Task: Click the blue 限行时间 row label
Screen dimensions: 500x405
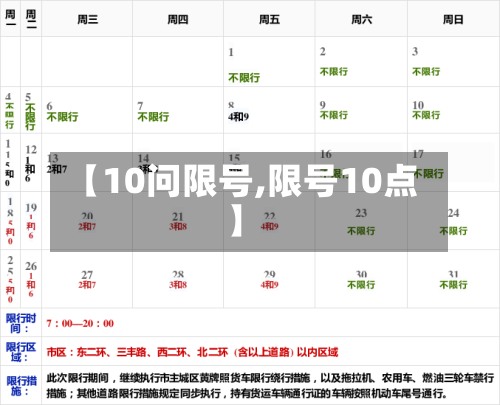Action: click(x=21, y=323)
